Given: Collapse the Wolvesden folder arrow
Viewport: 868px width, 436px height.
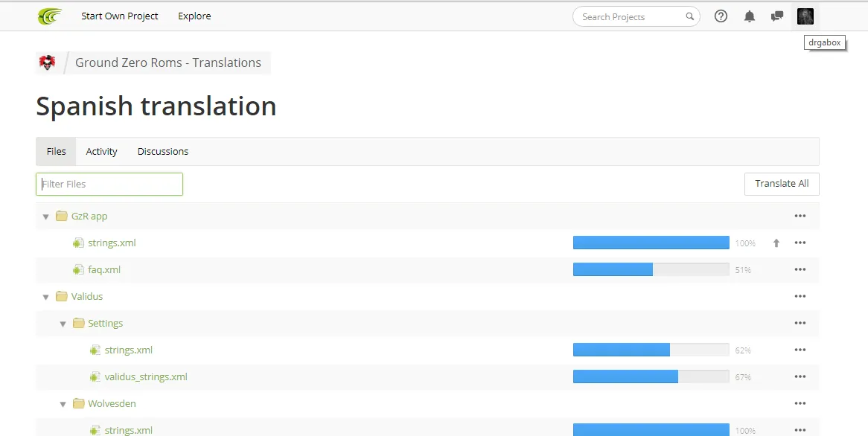Looking at the screenshot, I should click(63, 405).
